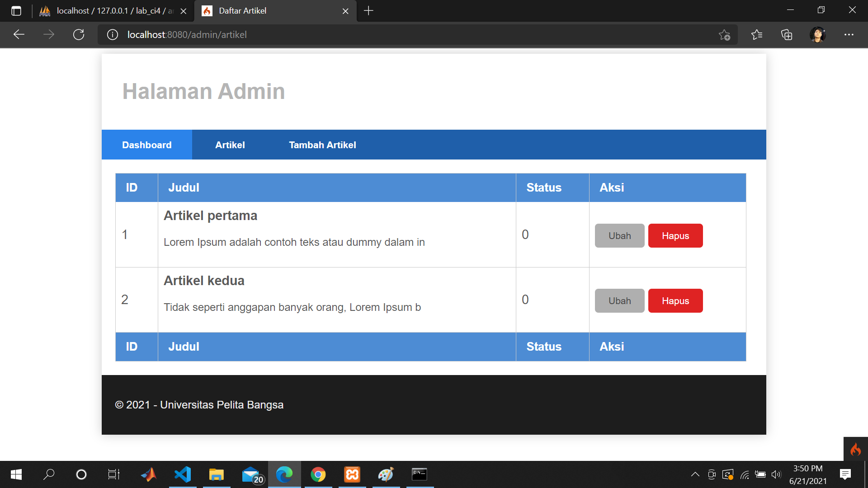Expand hidden icons in the system tray

(x=695, y=474)
